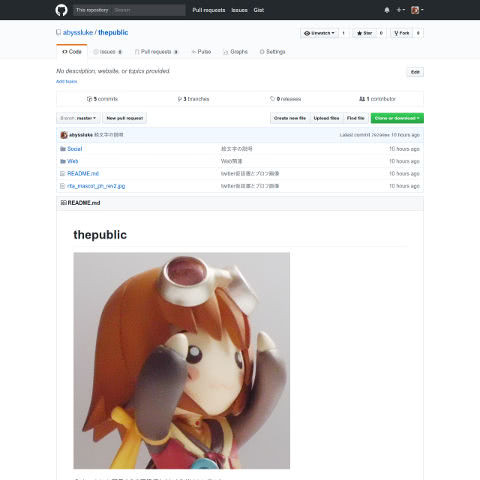The width and height of the screenshot is (480, 480).
Task: Open commit message in Web row
Action: [x=232, y=161]
